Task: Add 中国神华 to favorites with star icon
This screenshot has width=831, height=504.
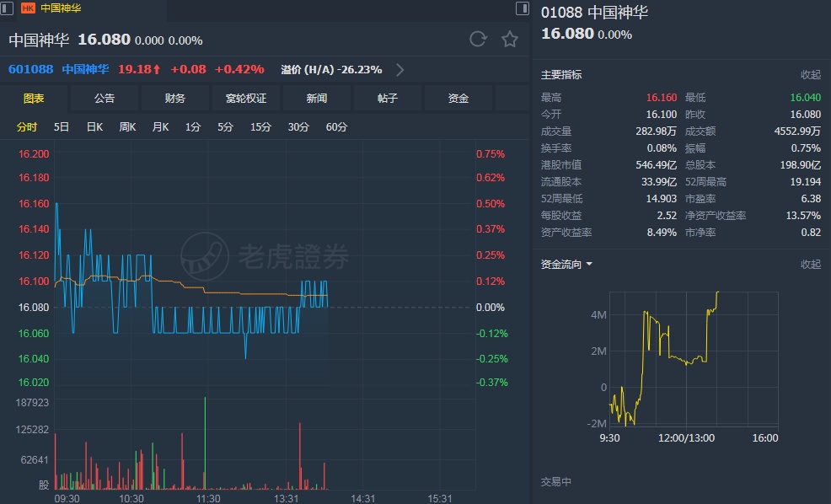Action: (510, 40)
